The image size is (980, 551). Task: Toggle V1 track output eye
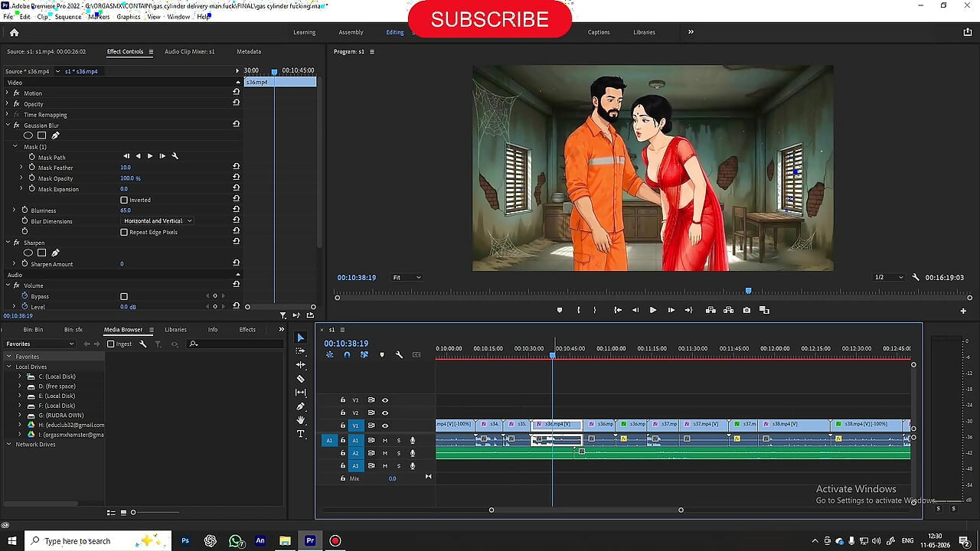(385, 425)
